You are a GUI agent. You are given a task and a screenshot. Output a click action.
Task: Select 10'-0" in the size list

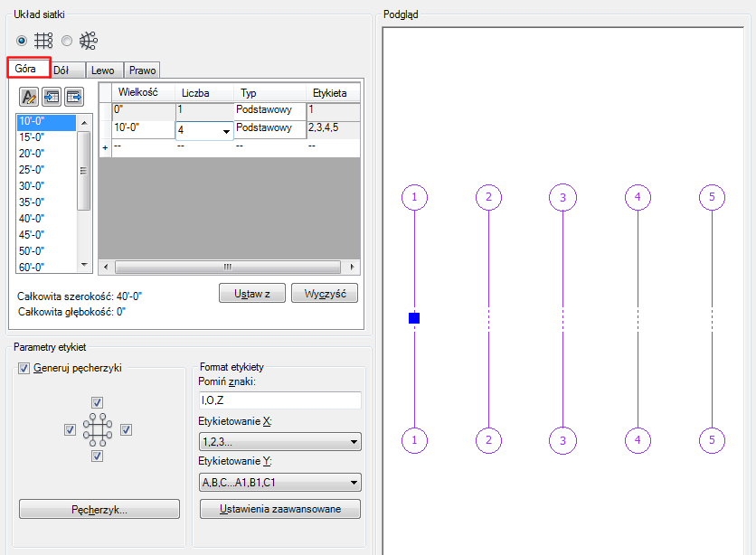pyautogui.click(x=46, y=122)
